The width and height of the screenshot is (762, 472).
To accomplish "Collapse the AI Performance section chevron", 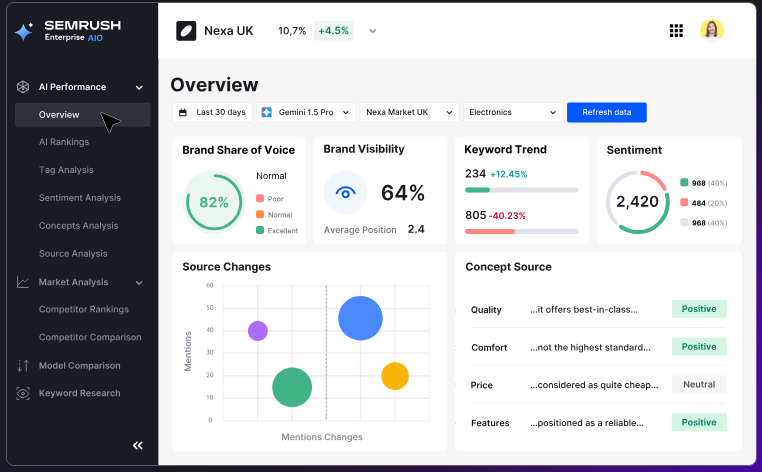I will (139, 87).
